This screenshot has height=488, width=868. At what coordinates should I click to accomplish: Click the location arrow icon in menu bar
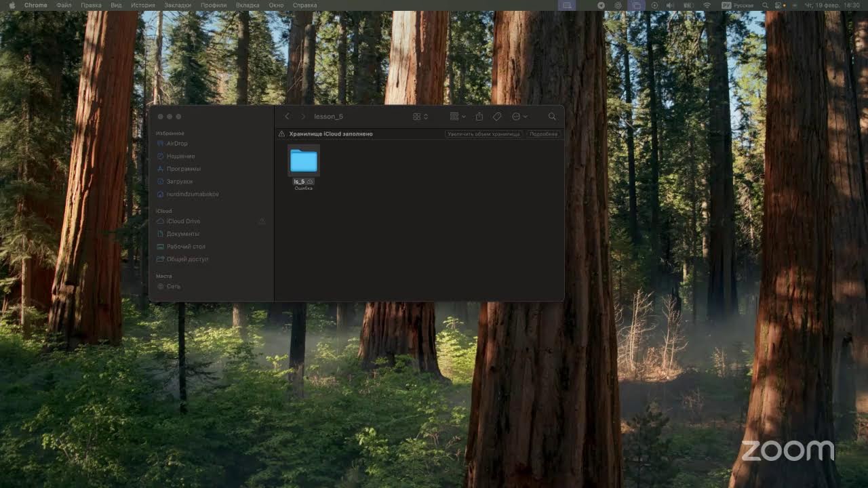pyautogui.click(x=601, y=5)
